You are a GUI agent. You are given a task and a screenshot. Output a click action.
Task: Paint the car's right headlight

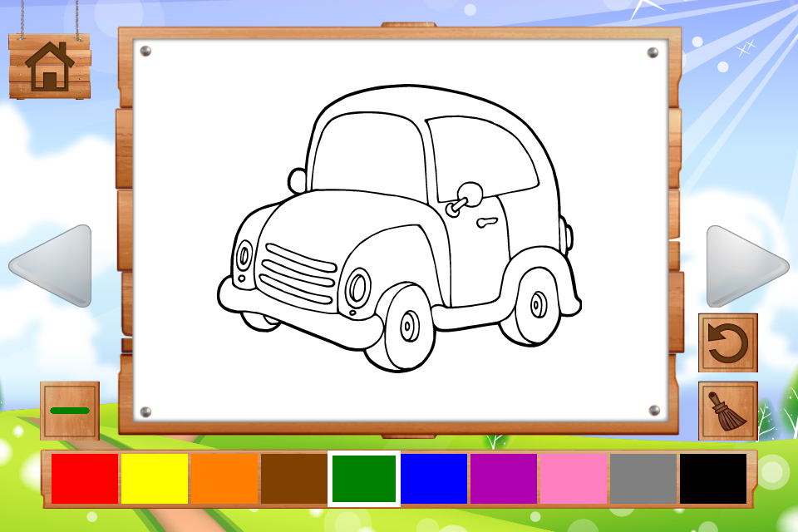click(x=357, y=288)
